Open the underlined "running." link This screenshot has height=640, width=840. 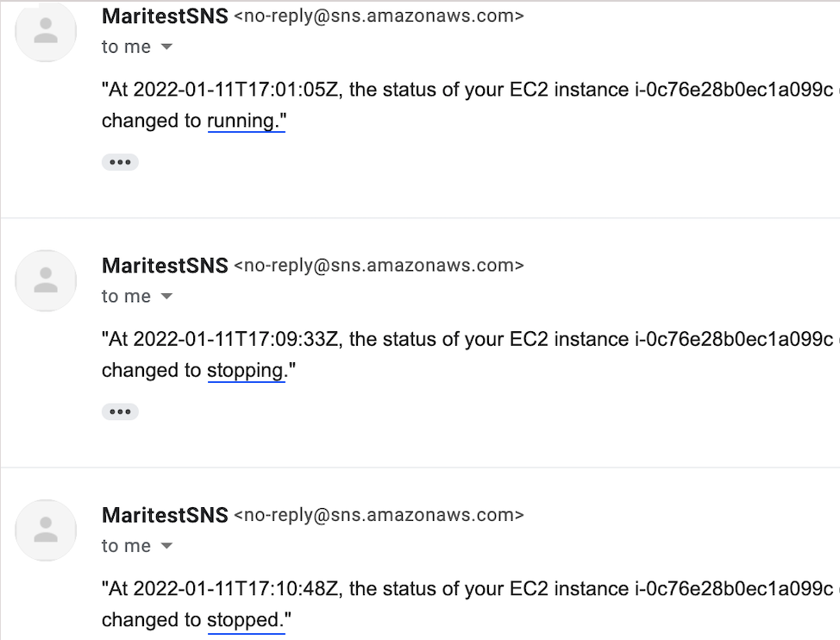[245, 122]
